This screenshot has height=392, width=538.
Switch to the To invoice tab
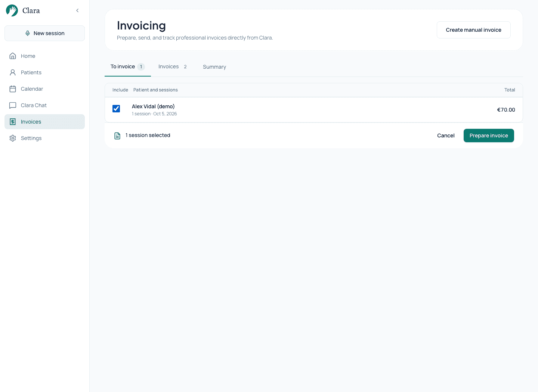tap(127, 67)
